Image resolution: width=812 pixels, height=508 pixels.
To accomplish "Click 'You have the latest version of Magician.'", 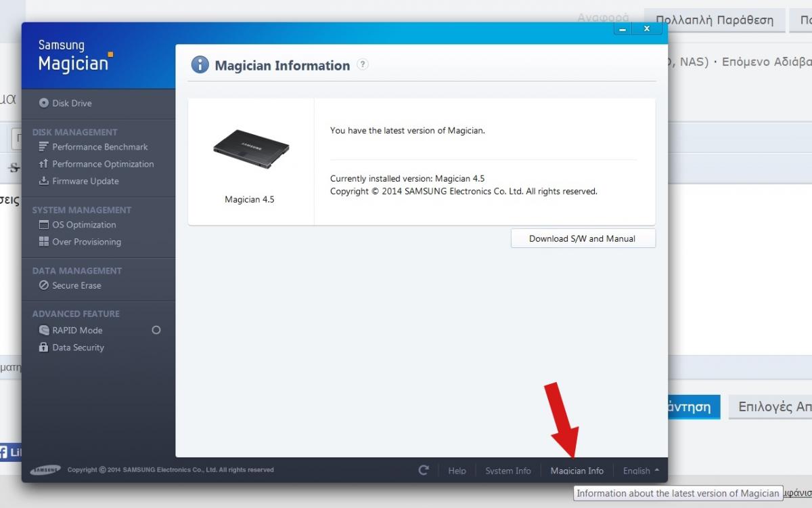I will 407,131.
